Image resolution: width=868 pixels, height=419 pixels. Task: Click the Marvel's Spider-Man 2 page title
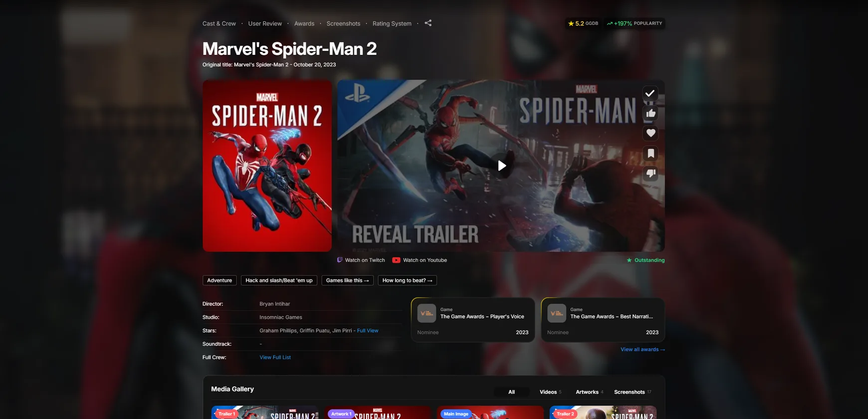click(289, 49)
